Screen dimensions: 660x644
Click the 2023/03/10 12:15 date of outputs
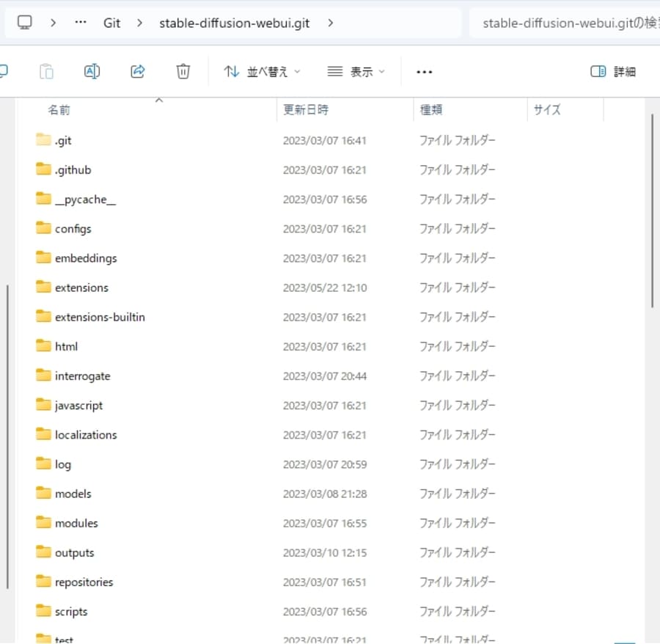(x=325, y=553)
